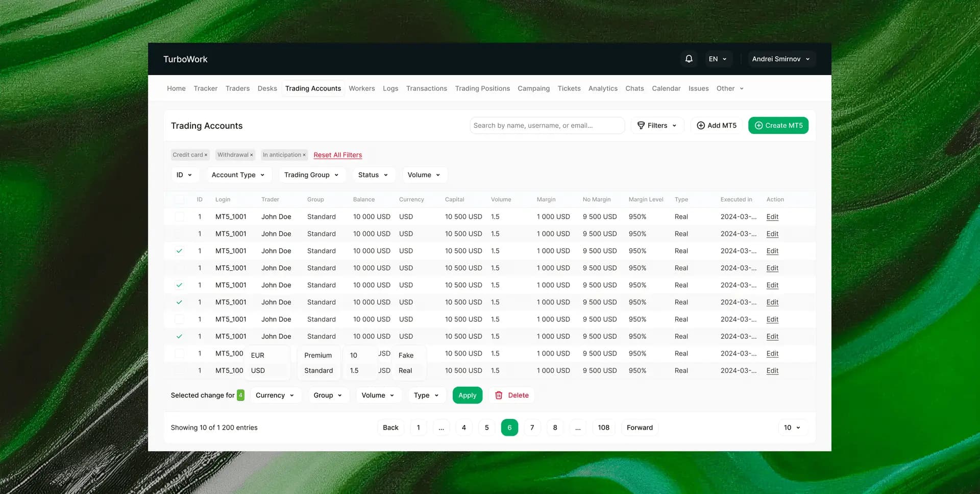Delete the selected accounts
Image resolution: width=980 pixels, height=494 pixels.
click(512, 395)
